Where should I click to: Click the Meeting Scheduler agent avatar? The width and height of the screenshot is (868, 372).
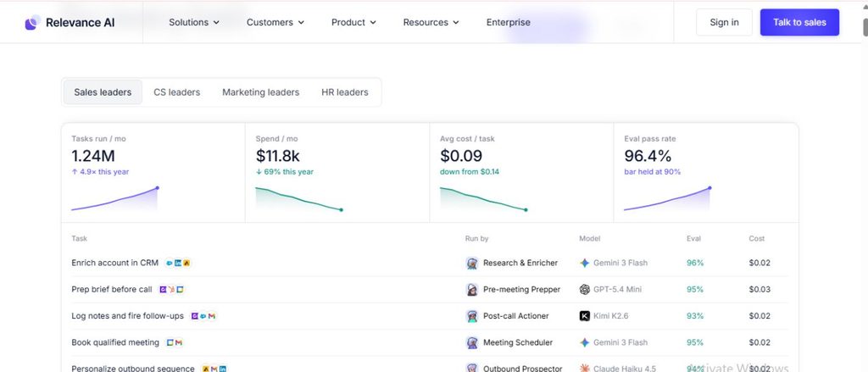click(x=471, y=342)
